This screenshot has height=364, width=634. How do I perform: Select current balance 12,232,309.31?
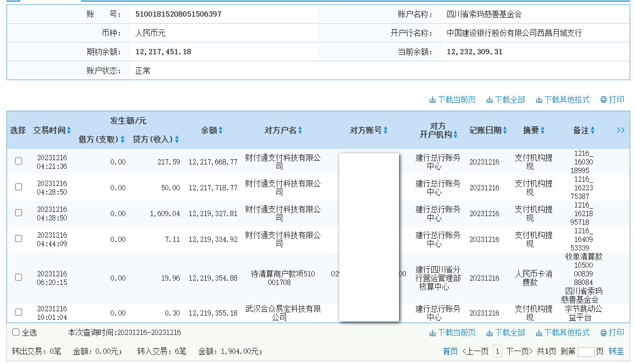tap(474, 52)
